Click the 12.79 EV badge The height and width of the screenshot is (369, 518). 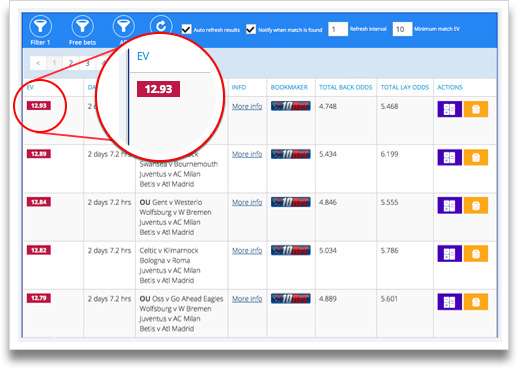click(x=39, y=298)
